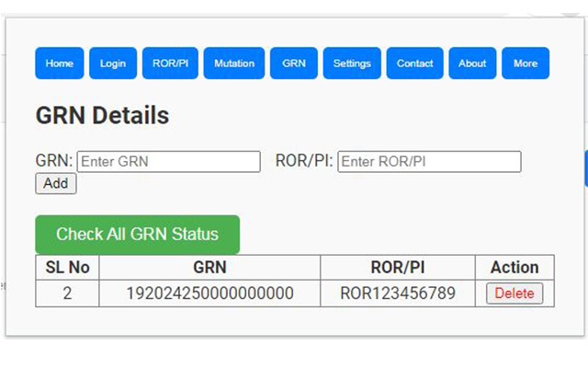Click the ROR/PI column header
Image resolution: width=588 pixels, height=368 pixels.
point(398,268)
